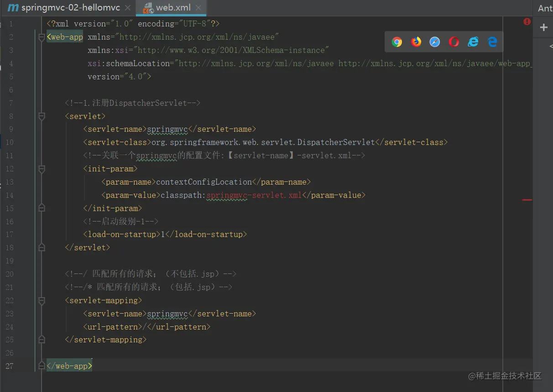
Task: Open page in Internet Explorer
Action: coord(473,42)
